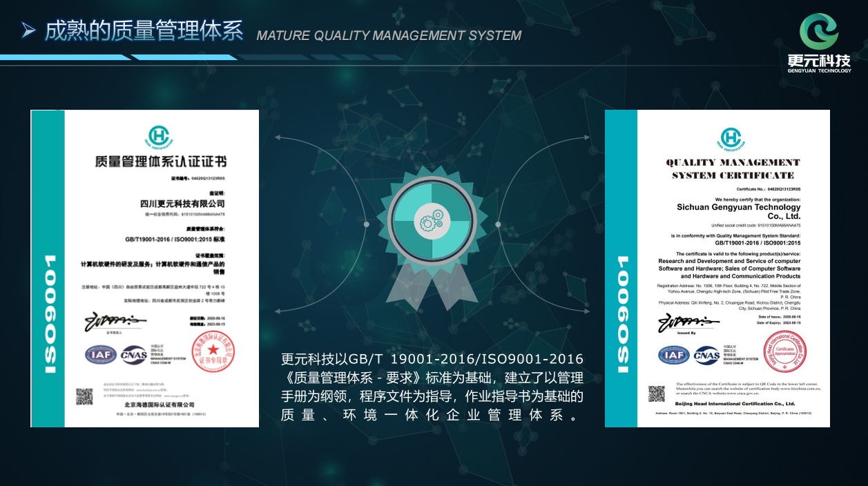Click the IAF mark on Chinese certificate
The width and height of the screenshot is (868, 486).
[x=101, y=355]
